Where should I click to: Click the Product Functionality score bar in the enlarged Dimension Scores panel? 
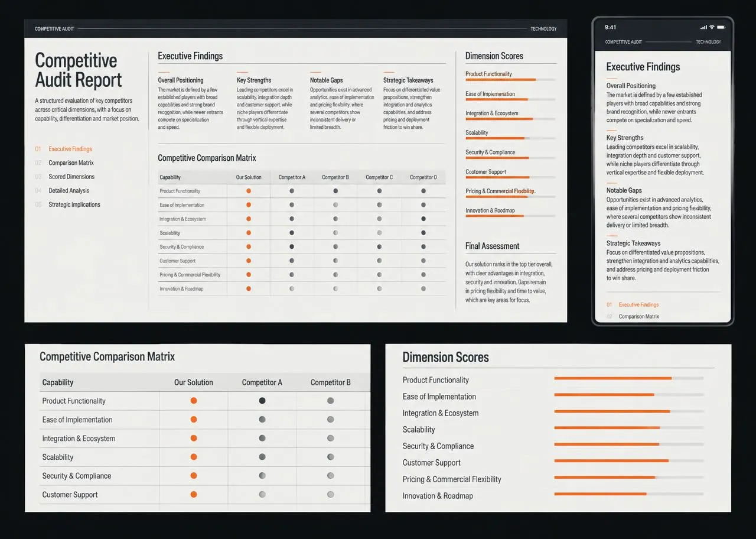(628, 378)
